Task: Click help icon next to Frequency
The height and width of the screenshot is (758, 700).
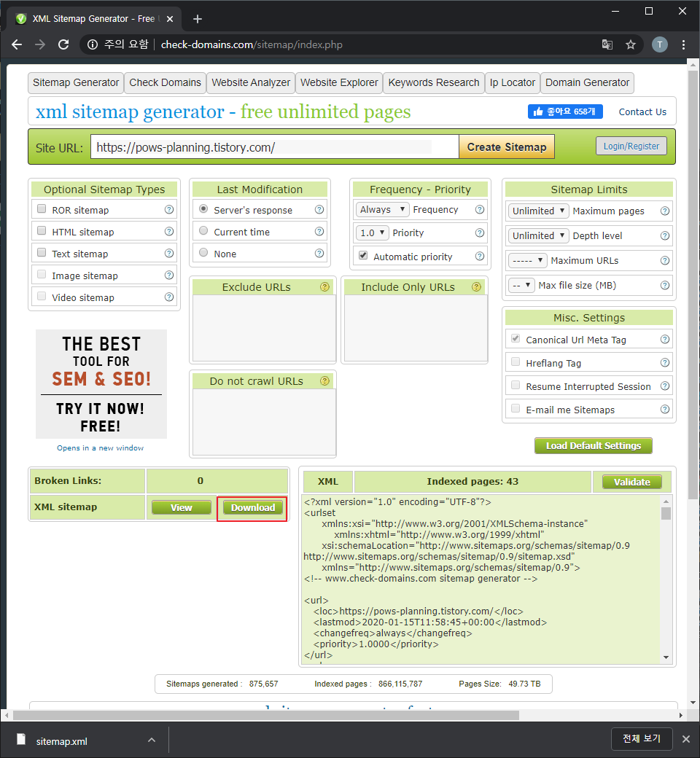Action: (x=479, y=209)
